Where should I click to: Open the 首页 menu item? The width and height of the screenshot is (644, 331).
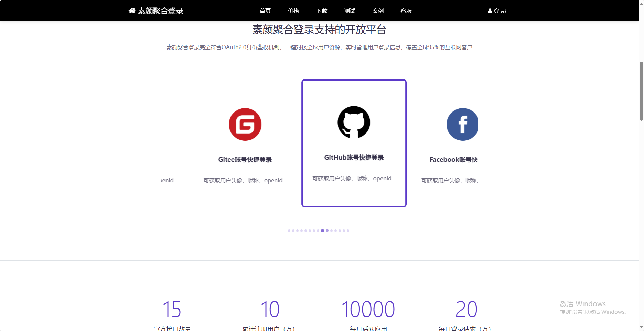265,11
